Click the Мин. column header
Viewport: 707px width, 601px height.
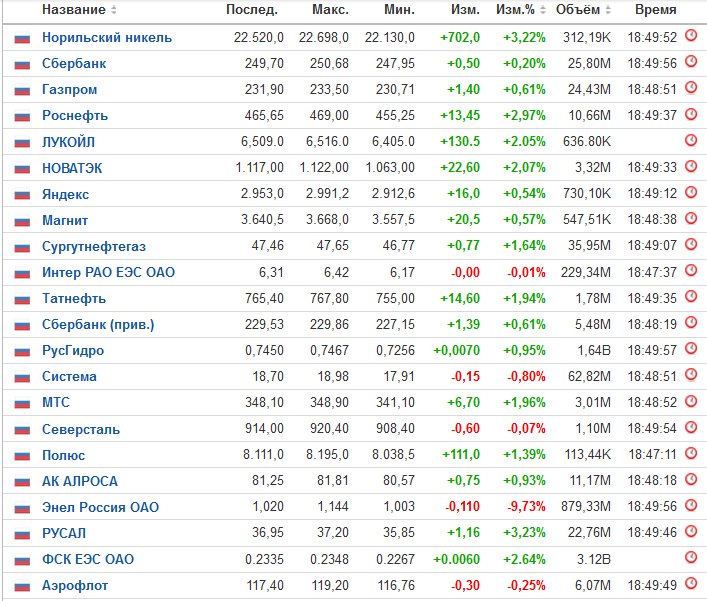[x=399, y=9]
